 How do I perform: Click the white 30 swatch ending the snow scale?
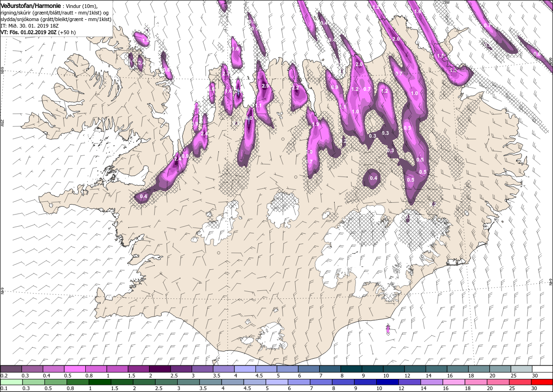coord(542,369)
